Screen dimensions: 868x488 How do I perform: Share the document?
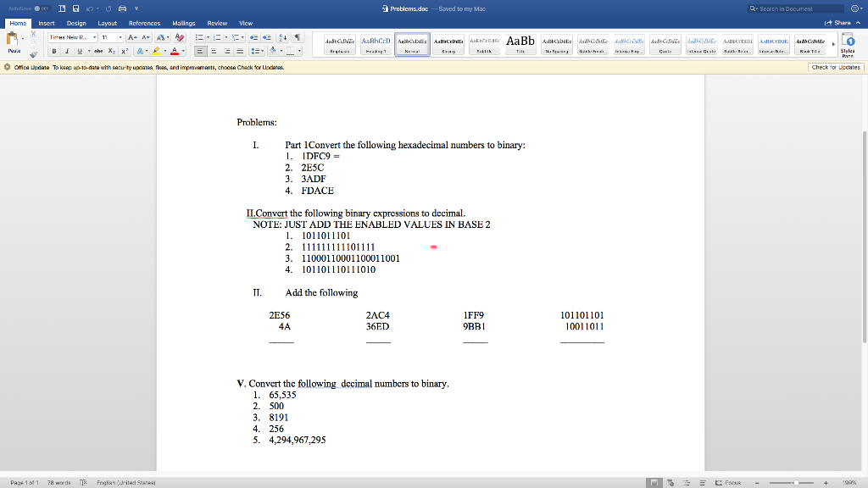837,23
